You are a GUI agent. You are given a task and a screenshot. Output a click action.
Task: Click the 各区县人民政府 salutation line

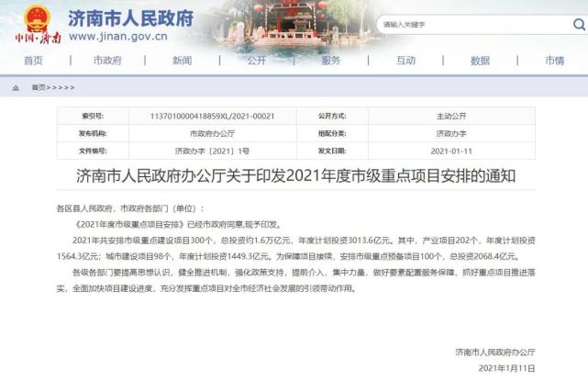130,208
